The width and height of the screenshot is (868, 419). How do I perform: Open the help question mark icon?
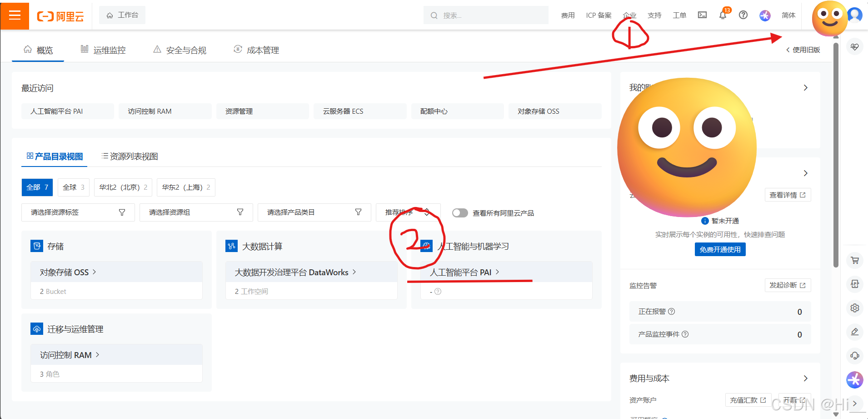[743, 15]
